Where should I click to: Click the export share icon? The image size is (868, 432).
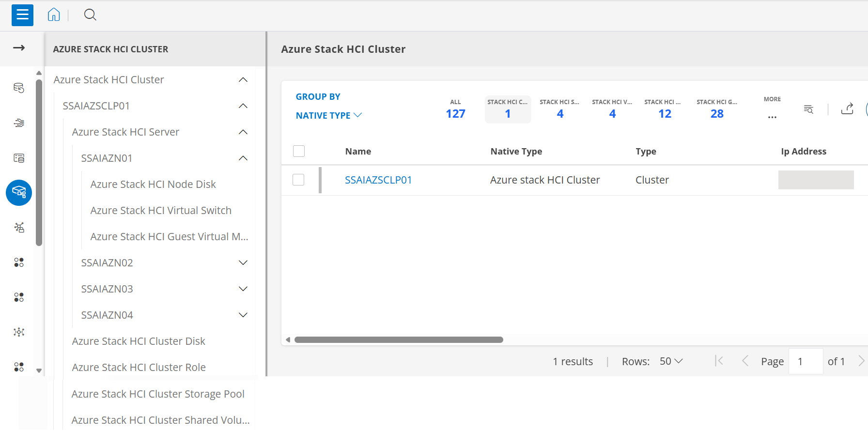(847, 109)
